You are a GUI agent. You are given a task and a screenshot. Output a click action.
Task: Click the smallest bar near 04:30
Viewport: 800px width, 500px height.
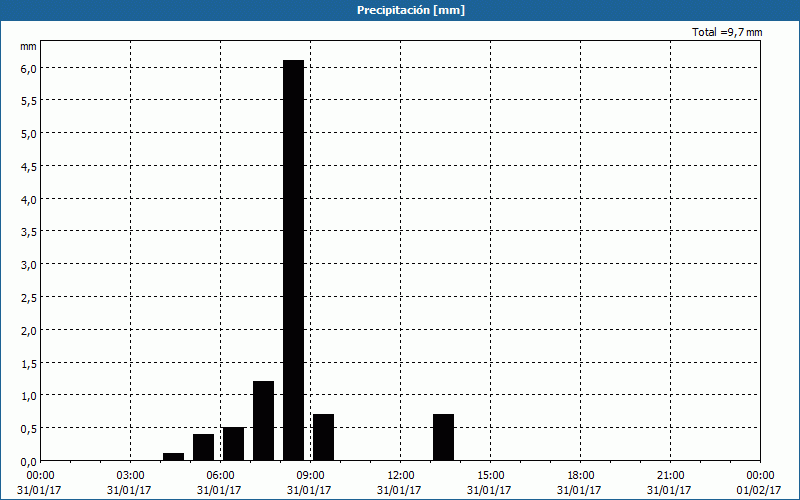173,457
